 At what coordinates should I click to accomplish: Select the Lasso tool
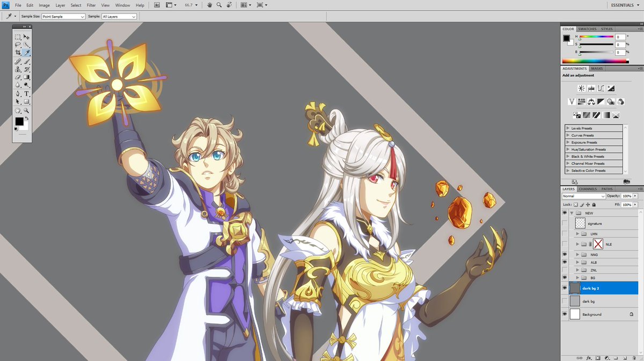(x=18, y=45)
